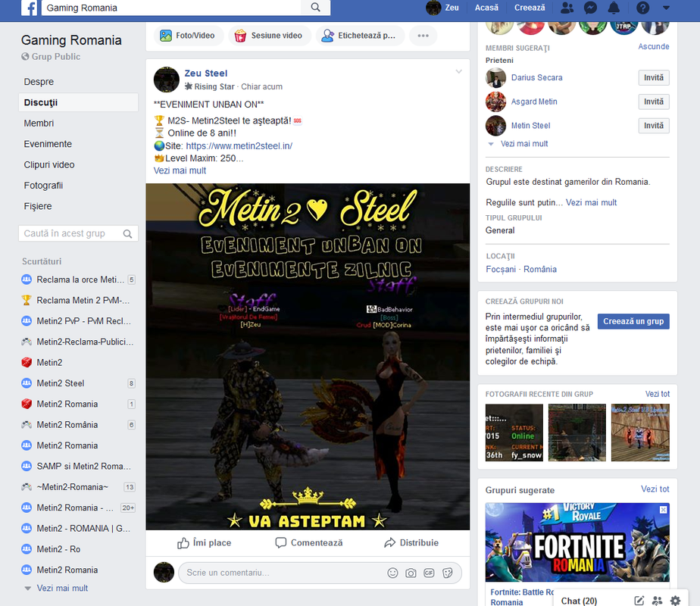Open the Messenger icon in top bar

(591, 8)
